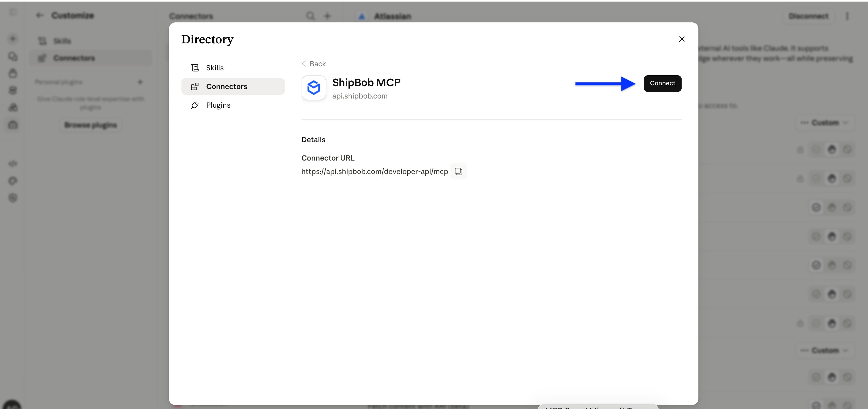868x409 pixels.
Task: Add a personal plugin with the plus icon
Action: [x=140, y=82]
